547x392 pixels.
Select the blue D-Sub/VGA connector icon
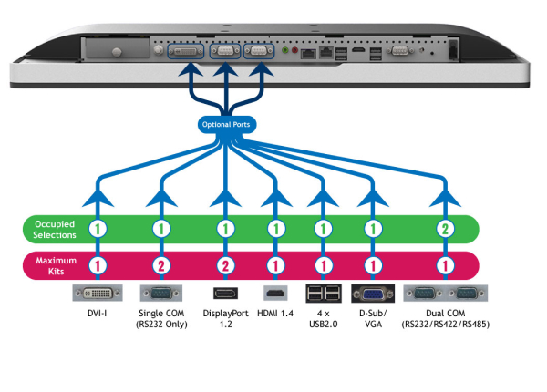[x=372, y=294]
